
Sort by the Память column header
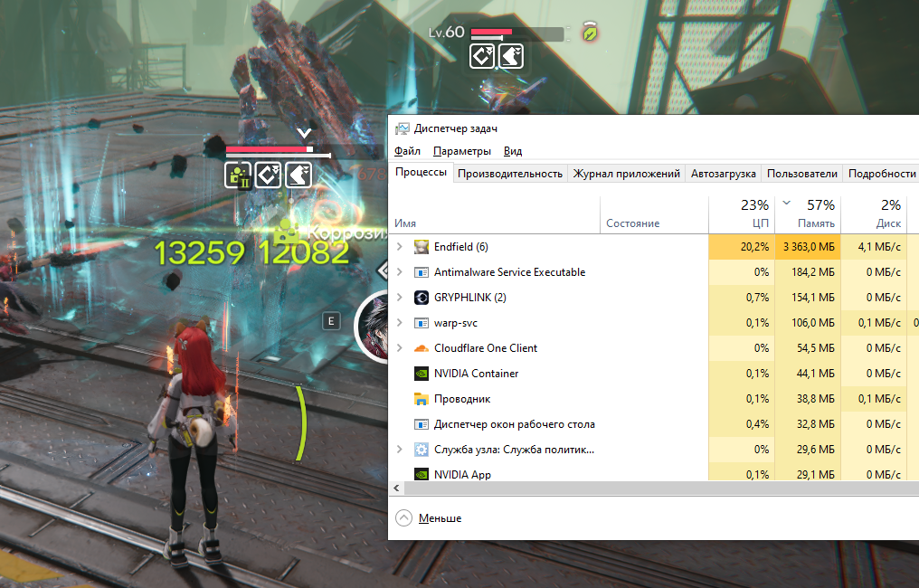pos(809,214)
